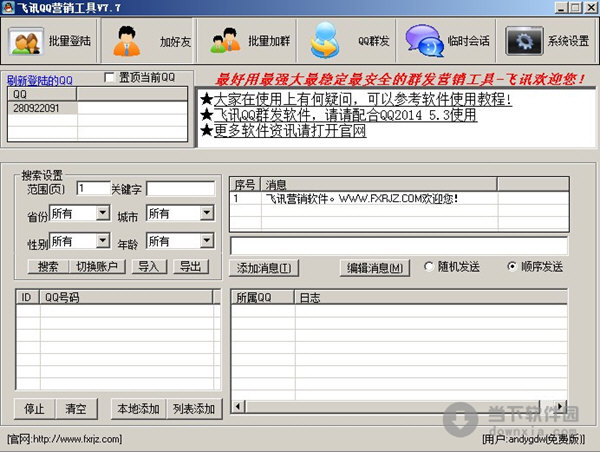
Task: Open the 临时会话 chat bubbles icon
Action: click(424, 41)
